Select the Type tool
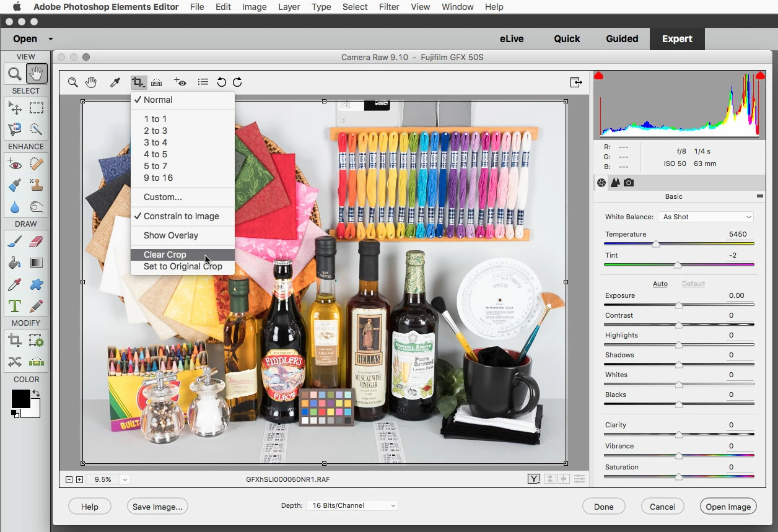This screenshot has width=778, height=532. pyautogui.click(x=15, y=306)
